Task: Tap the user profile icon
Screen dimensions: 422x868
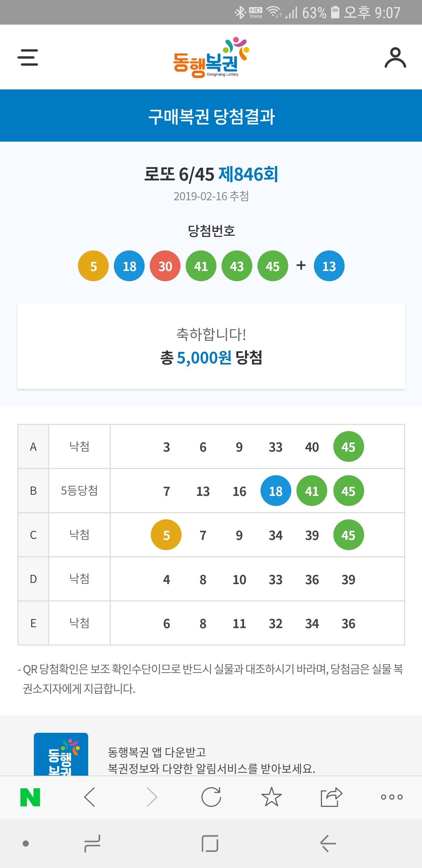Action: pos(395,57)
